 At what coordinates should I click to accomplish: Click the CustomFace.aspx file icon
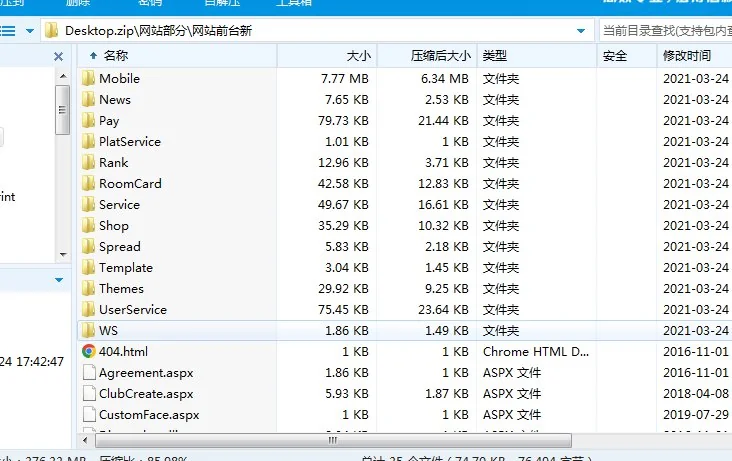point(89,414)
